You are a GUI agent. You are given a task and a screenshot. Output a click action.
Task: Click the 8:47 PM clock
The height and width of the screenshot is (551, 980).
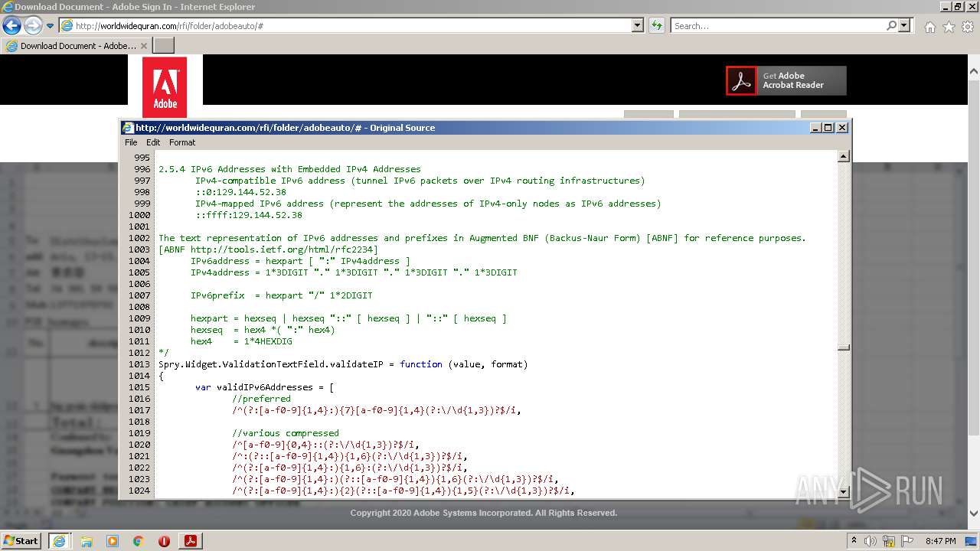click(940, 541)
